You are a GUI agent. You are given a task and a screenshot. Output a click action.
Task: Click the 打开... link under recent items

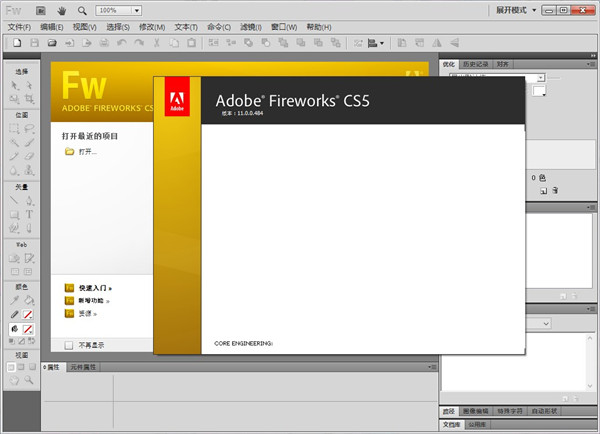pyautogui.click(x=88, y=152)
